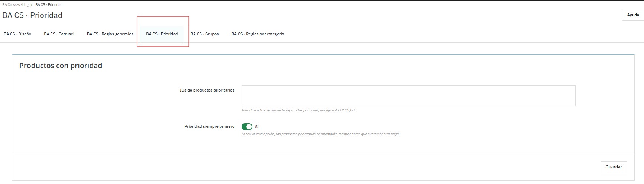
Task: Click the breadcrumb slash separator
Action: click(x=32, y=5)
